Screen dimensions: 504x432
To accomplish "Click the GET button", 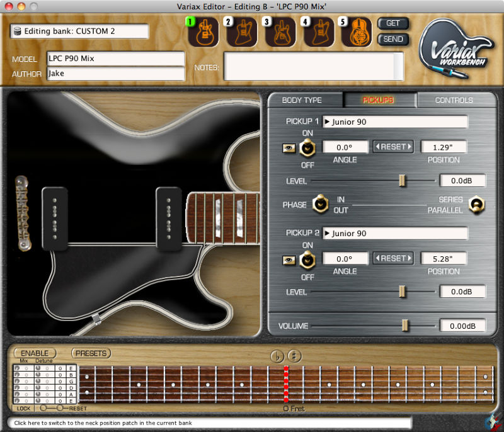I will [x=392, y=23].
